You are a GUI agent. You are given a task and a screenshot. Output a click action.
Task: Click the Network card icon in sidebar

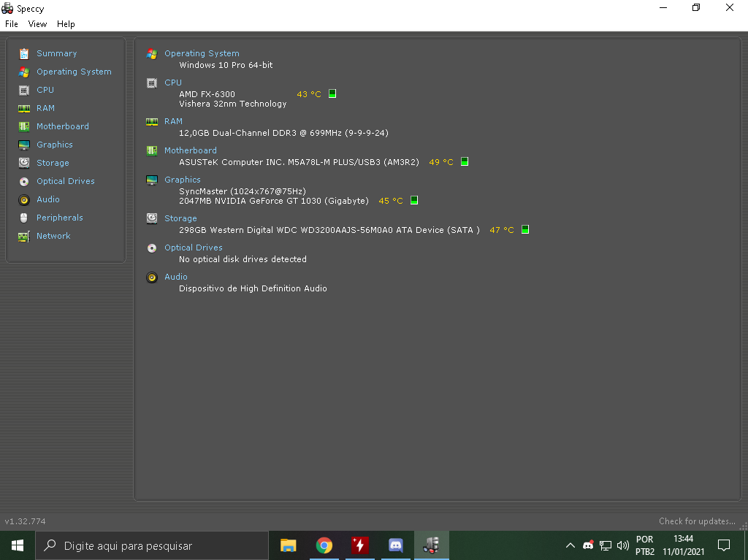tap(24, 236)
